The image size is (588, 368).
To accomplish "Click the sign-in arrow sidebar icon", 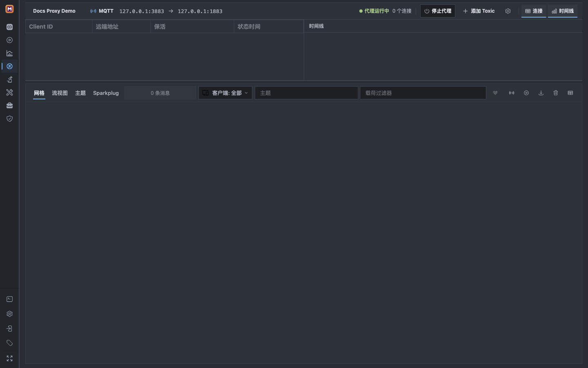I will click(9, 329).
